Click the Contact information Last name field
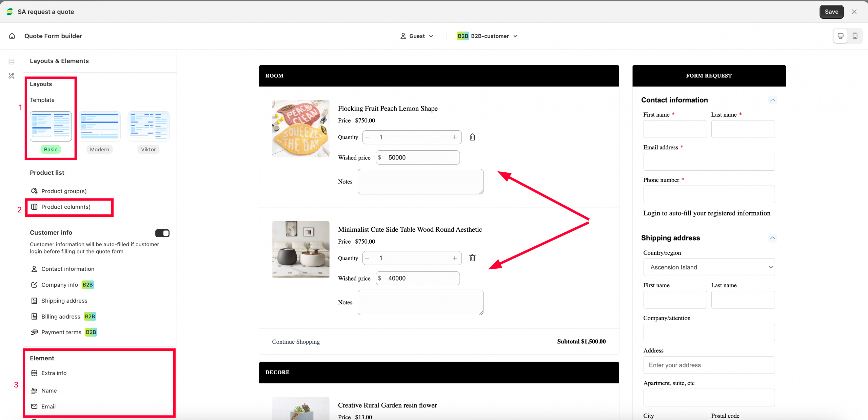The height and width of the screenshot is (420, 868). click(x=743, y=129)
